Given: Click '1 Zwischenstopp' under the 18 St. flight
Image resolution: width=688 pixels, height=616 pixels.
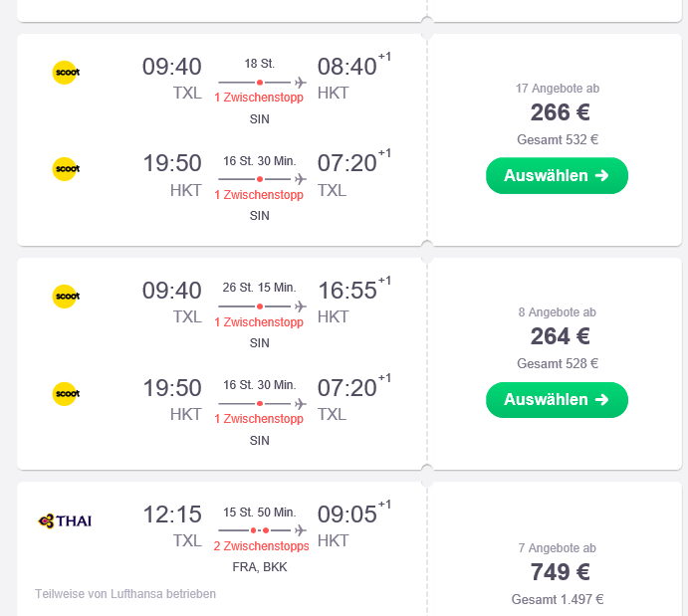Looking at the screenshot, I should (x=259, y=98).
